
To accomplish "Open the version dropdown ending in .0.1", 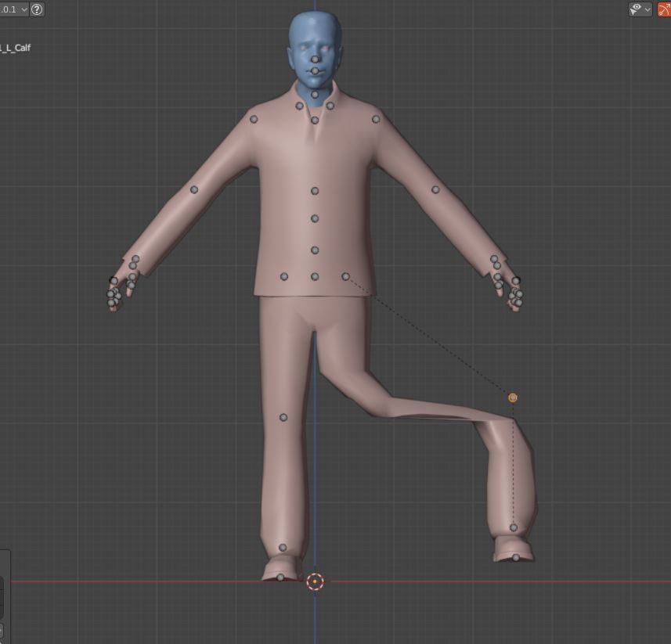I will coord(13,9).
